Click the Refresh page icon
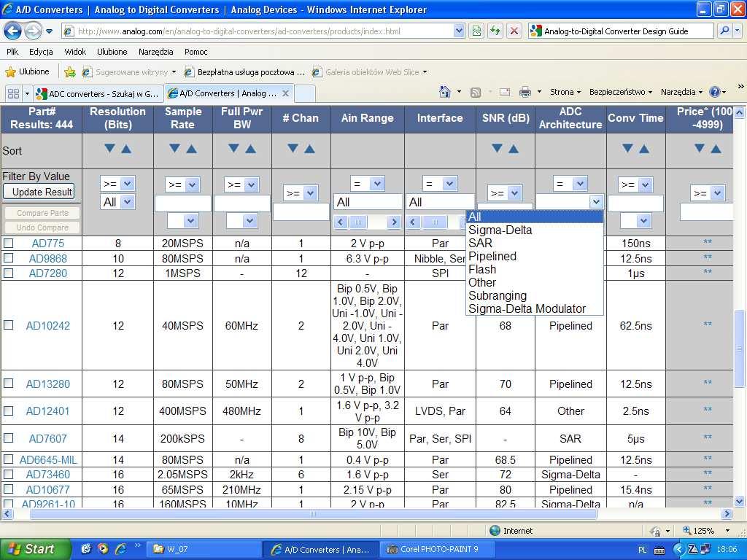Screen dimensions: 747x560 495,31
